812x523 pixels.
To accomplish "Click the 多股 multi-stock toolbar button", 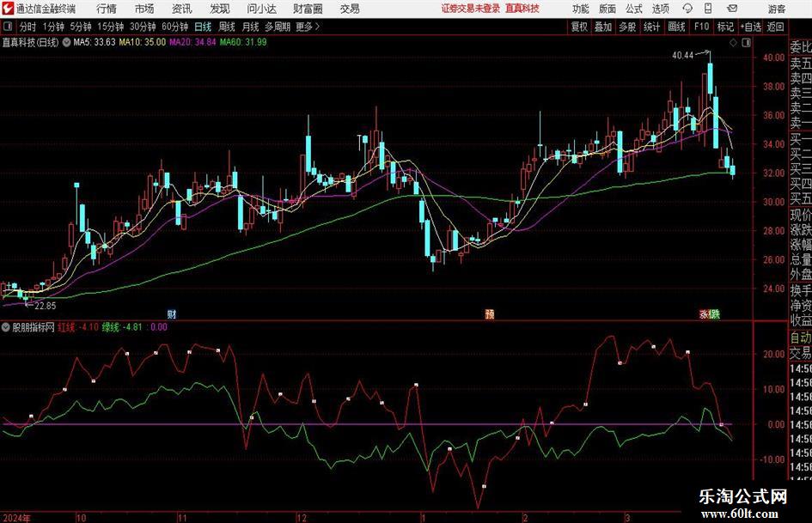I will [x=627, y=27].
